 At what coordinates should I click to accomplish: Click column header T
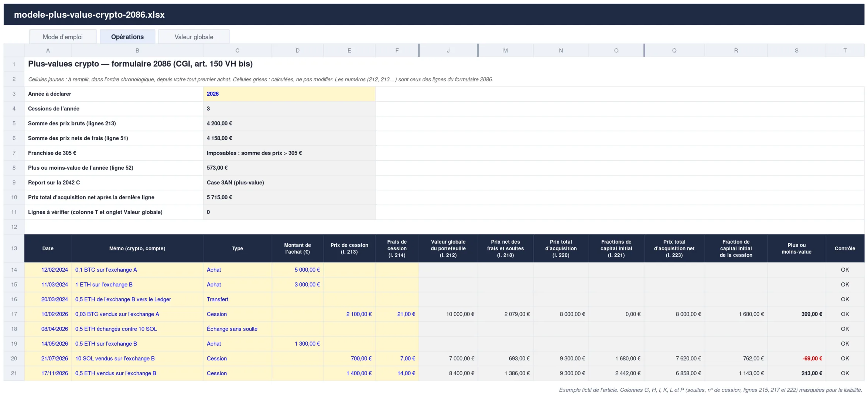tap(845, 51)
